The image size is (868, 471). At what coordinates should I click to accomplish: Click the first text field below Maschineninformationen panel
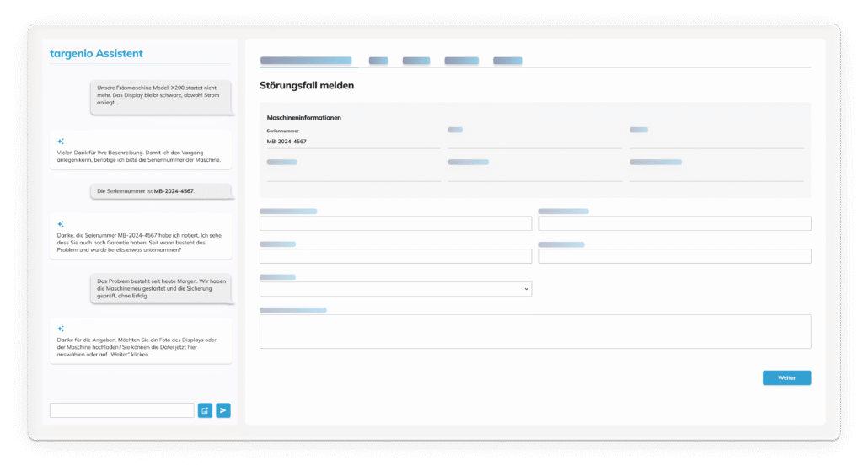pos(394,223)
